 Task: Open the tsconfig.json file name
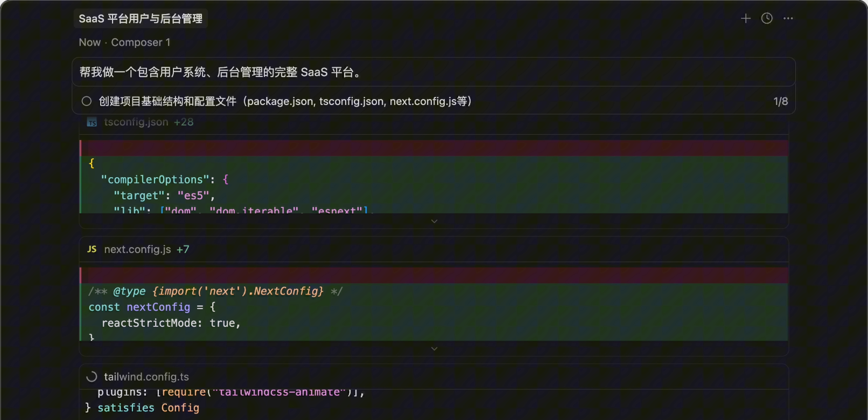click(x=136, y=122)
